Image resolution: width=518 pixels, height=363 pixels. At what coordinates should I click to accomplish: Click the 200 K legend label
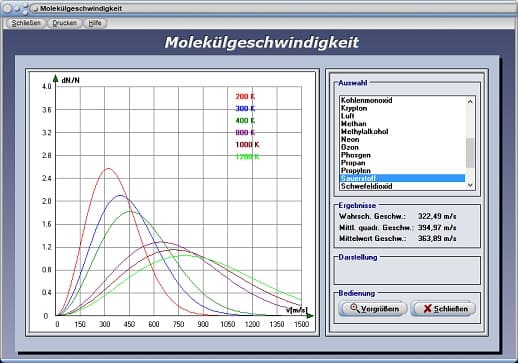tap(245, 97)
